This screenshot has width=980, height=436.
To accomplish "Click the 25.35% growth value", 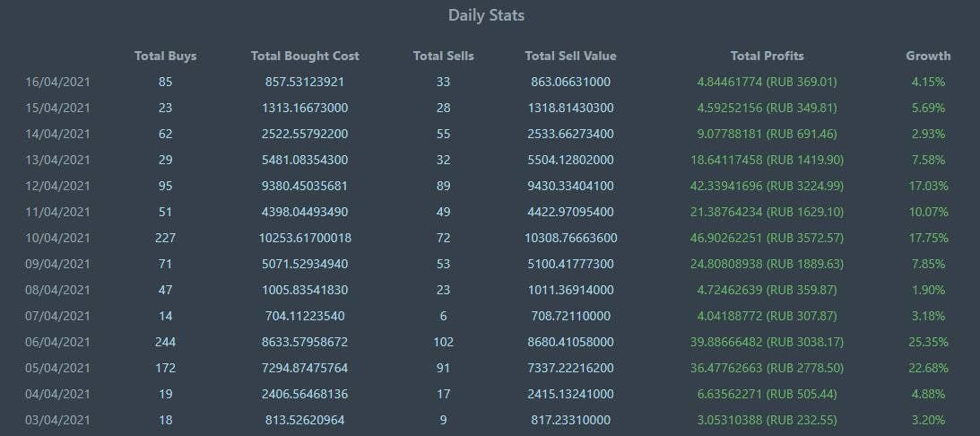I will 928,342.
